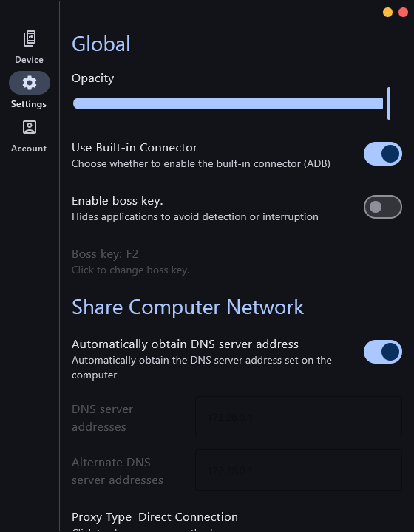Image resolution: width=414 pixels, height=532 pixels.
Task: Click the Opacity slider track
Action: click(228, 103)
